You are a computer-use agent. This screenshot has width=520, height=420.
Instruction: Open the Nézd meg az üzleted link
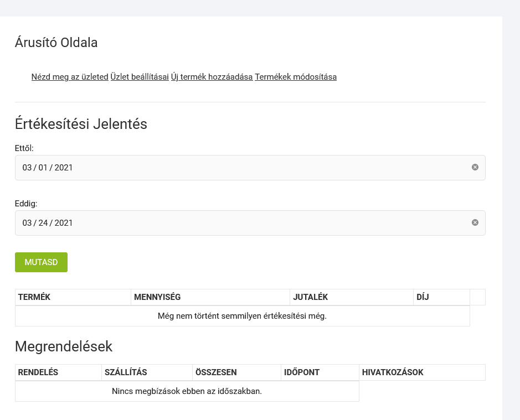click(x=70, y=77)
